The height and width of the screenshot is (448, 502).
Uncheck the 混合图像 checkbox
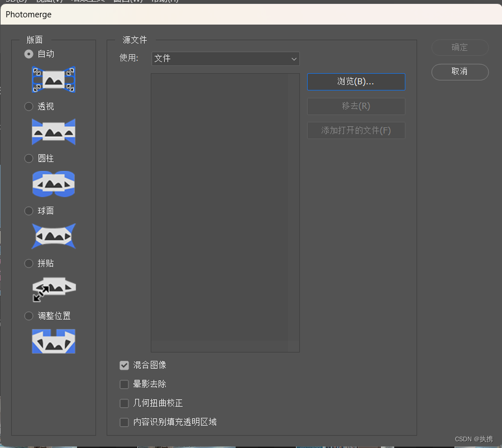click(x=124, y=365)
